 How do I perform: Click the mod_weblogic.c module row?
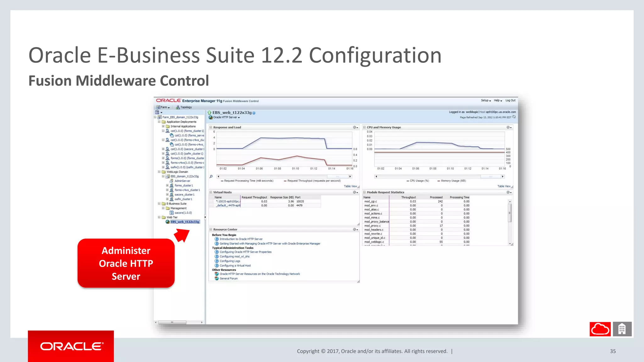[417, 242]
